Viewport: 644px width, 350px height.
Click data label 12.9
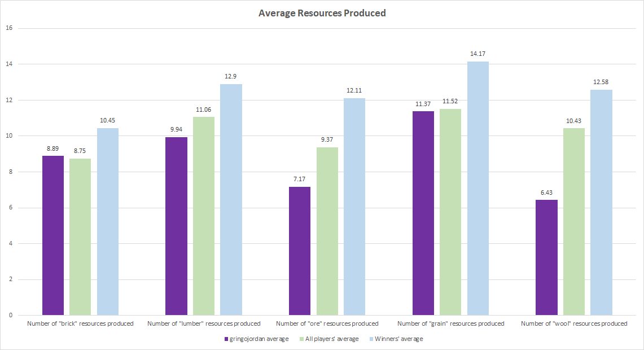click(230, 77)
